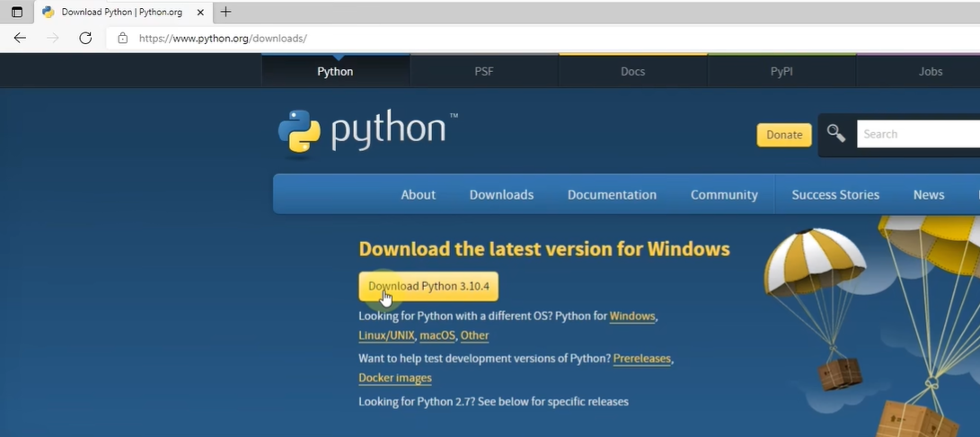The width and height of the screenshot is (980, 437).
Task: Open the Documentation menu
Action: (x=612, y=195)
